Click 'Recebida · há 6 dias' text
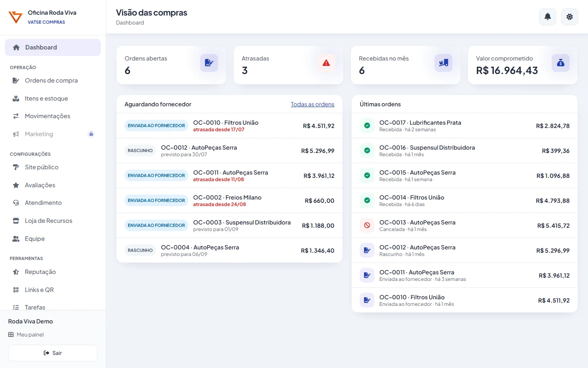This screenshot has width=588, height=368. click(402, 204)
